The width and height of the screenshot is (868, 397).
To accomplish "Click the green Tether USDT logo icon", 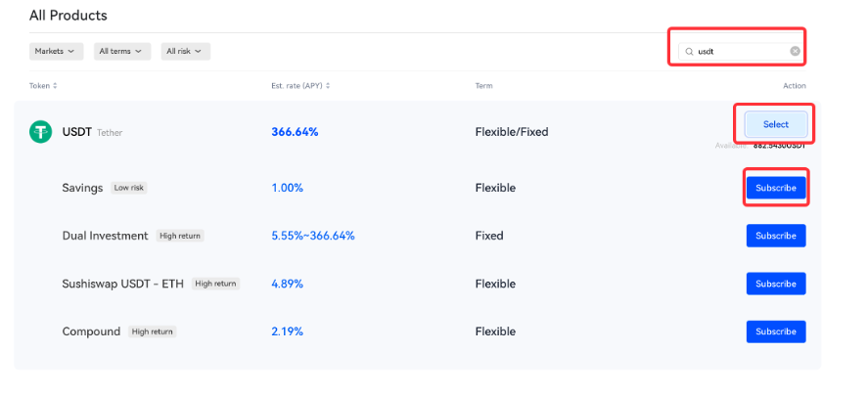I will pyautogui.click(x=40, y=132).
